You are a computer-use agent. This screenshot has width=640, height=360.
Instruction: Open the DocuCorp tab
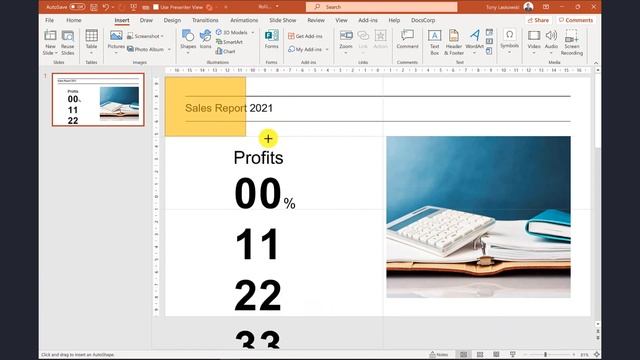[x=423, y=20]
